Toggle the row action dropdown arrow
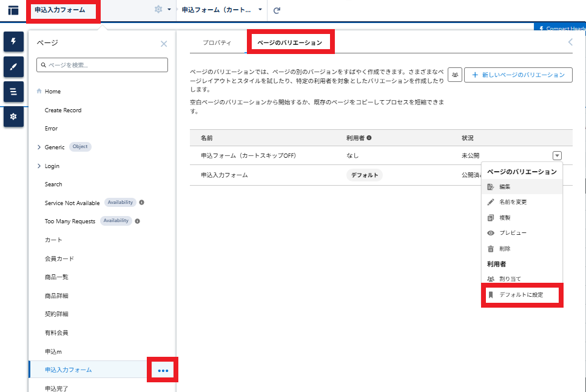586x392 pixels. (557, 155)
